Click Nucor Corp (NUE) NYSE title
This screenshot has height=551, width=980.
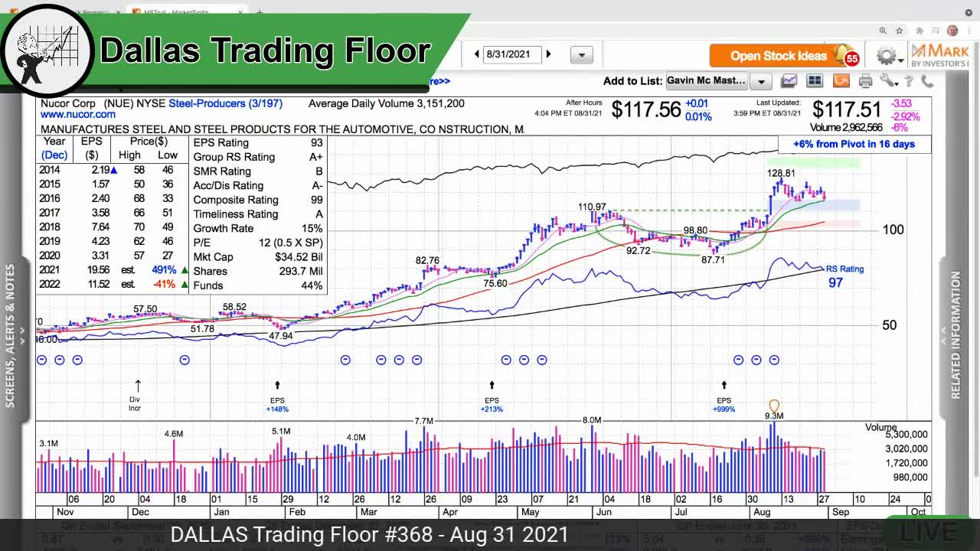tap(103, 103)
